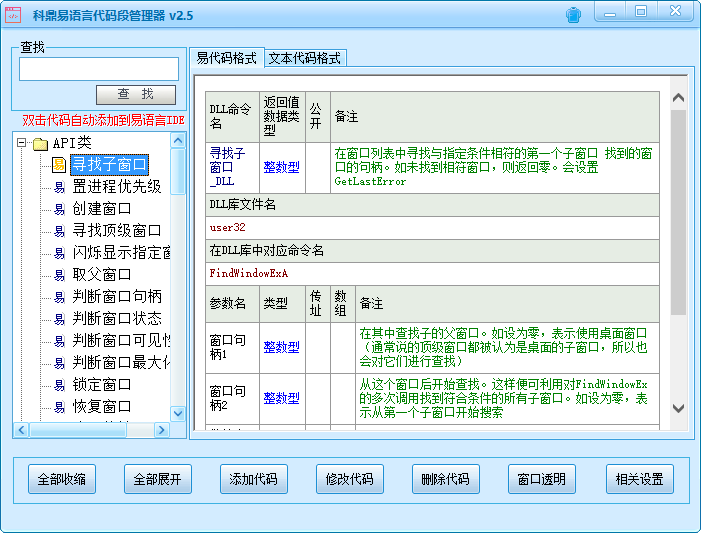Image resolution: width=701 pixels, height=533 pixels.
Task: Click the 添加代码 button
Action: [254, 479]
